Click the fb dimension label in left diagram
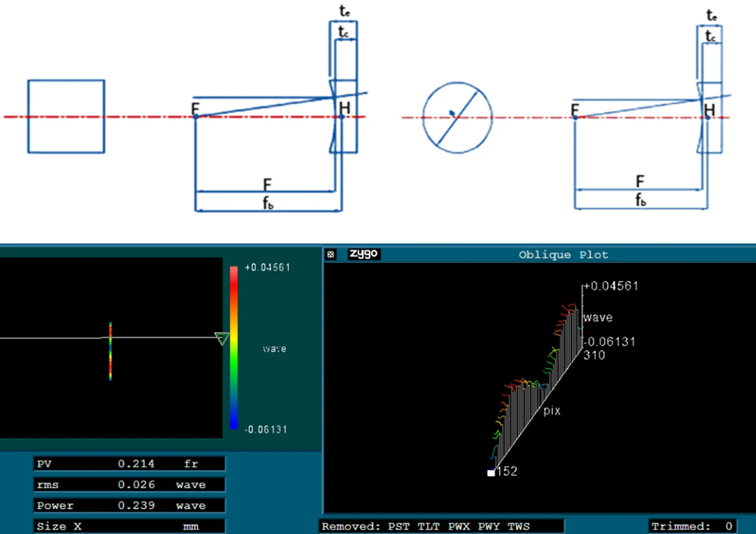The image size is (756, 534). [x=268, y=203]
